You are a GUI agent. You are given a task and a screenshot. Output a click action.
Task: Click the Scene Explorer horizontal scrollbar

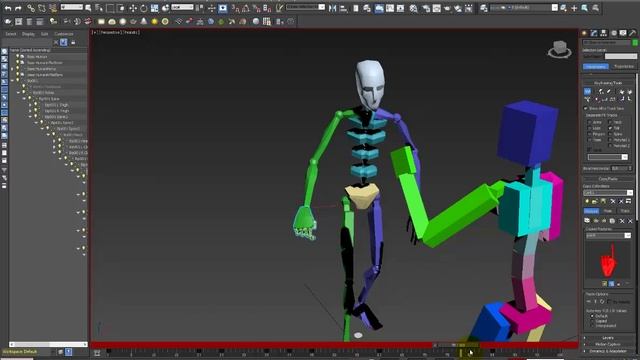tap(48, 344)
